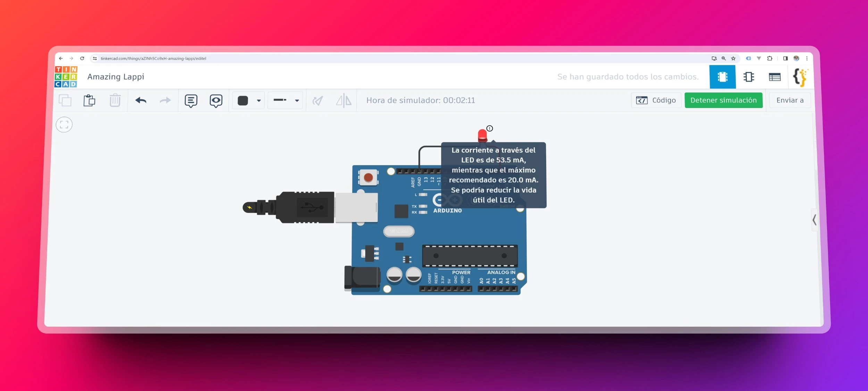Screen dimensions: 868x391
Task: Bookmark this page with star icon
Action: click(x=733, y=58)
